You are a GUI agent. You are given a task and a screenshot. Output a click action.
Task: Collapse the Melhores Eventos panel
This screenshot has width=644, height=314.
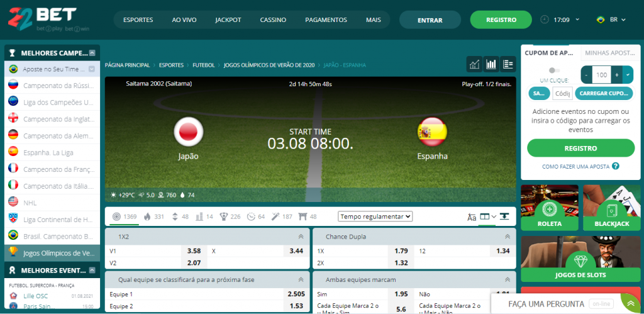(92, 270)
